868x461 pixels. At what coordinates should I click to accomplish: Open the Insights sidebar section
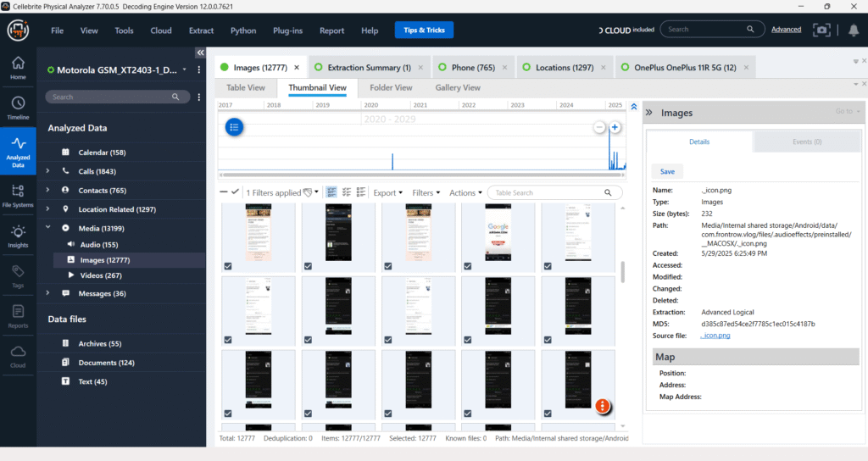[x=18, y=236]
